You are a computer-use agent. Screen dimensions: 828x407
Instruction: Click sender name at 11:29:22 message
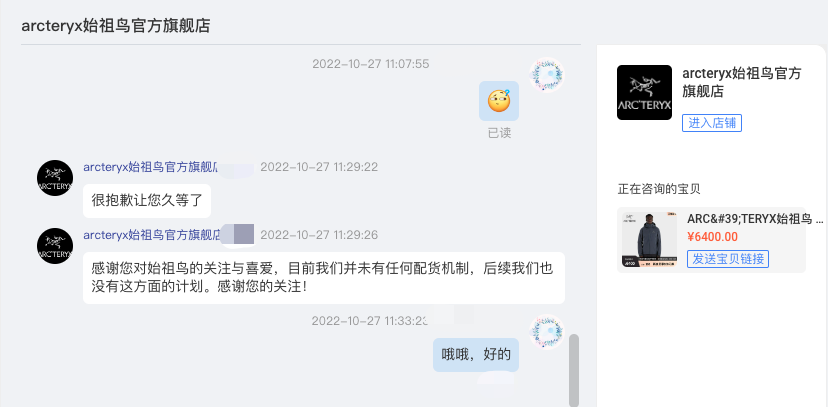pyautogui.click(x=151, y=167)
